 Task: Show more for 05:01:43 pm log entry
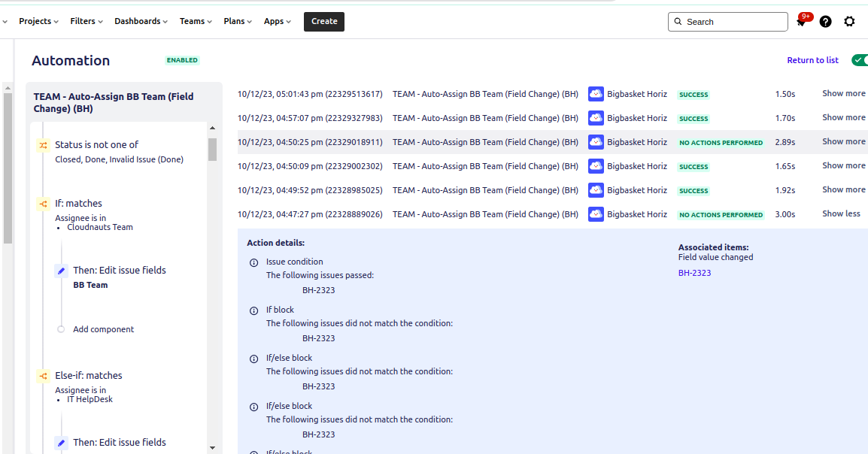844,93
